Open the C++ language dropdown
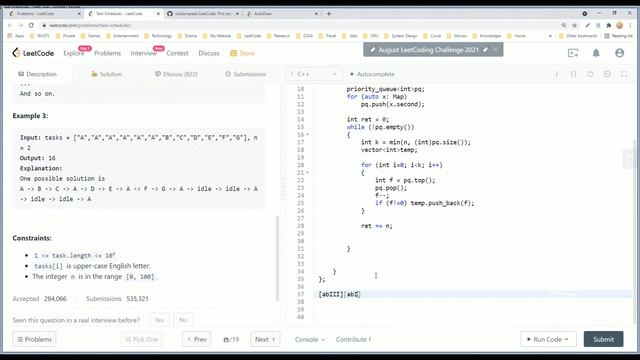 [x=314, y=74]
